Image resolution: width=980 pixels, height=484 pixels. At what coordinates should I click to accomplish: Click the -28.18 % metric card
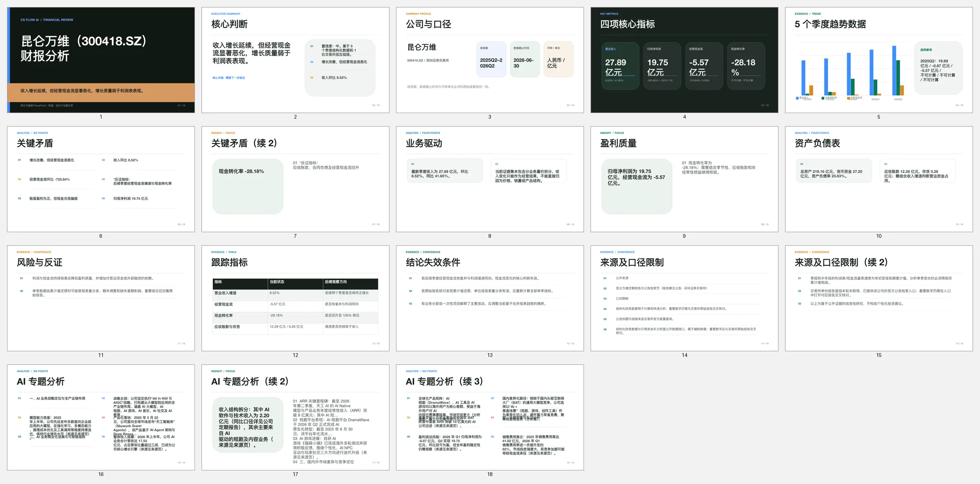746,66
